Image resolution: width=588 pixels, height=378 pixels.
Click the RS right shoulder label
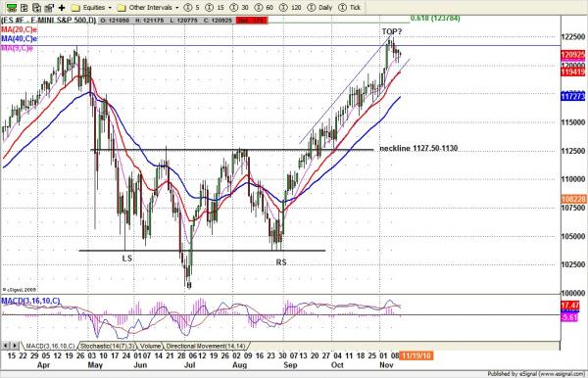point(281,262)
